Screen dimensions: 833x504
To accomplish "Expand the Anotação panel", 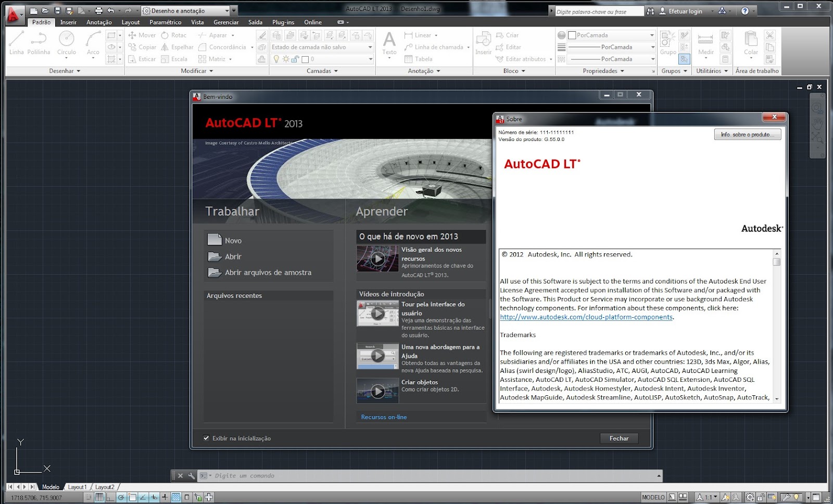I will 424,71.
